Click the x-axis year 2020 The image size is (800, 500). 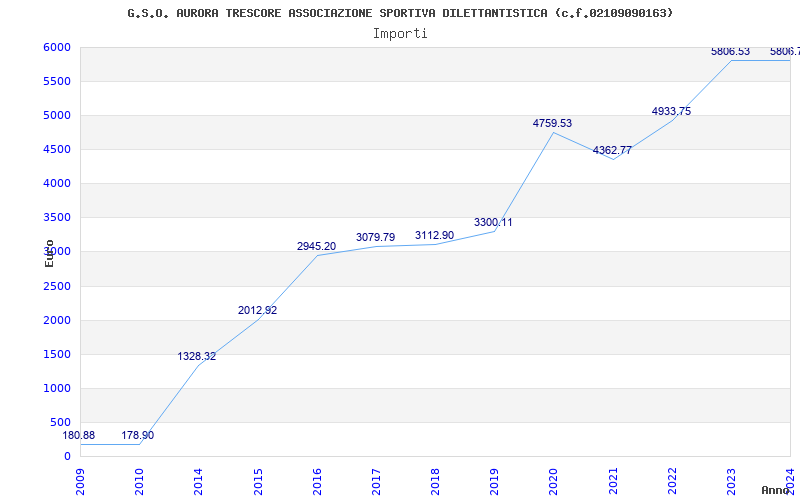pyautogui.click(x=554, y=481)
